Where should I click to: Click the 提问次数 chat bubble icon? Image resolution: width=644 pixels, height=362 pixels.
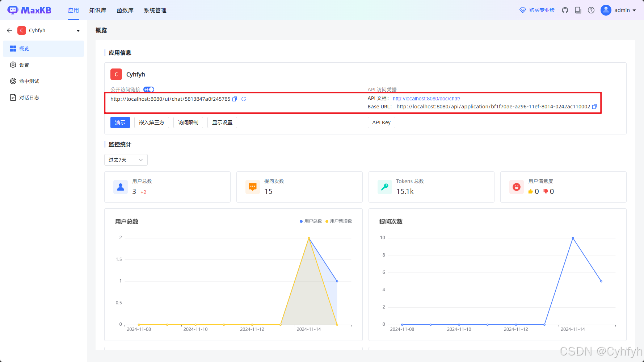(253, 187)
